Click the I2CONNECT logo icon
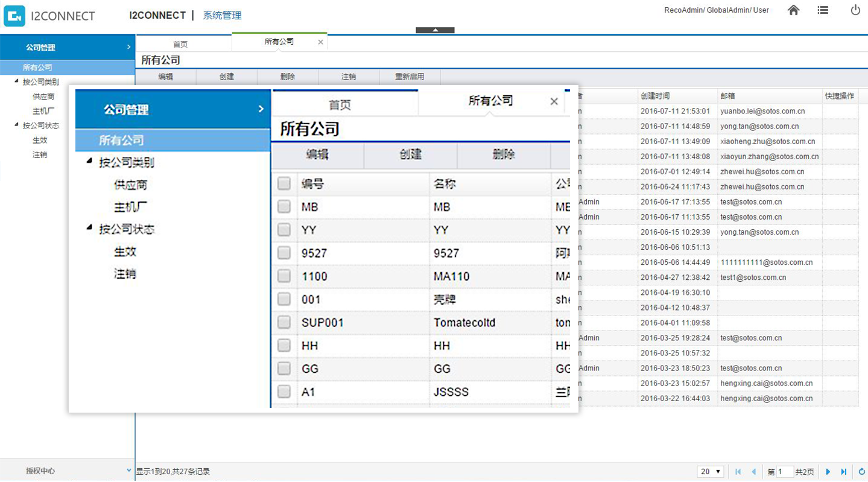The image size is (868, 482). pos(14,16)
